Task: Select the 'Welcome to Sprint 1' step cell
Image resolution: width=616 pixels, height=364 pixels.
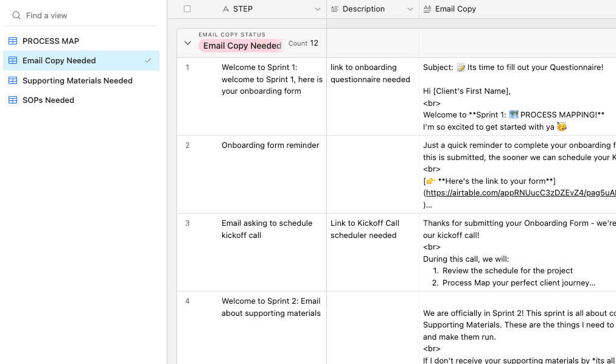Action: (272, 97)
